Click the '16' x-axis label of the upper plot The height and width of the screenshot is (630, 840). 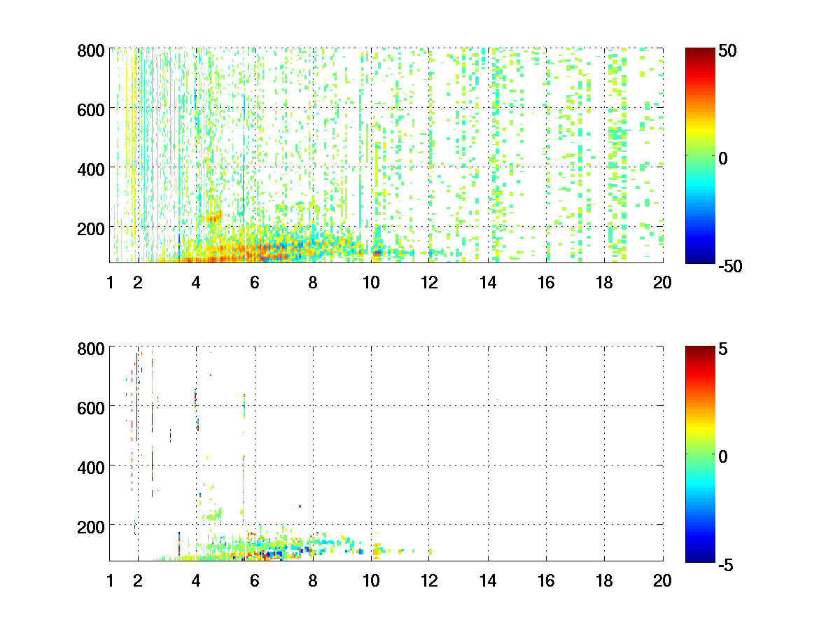coord(546,282)
